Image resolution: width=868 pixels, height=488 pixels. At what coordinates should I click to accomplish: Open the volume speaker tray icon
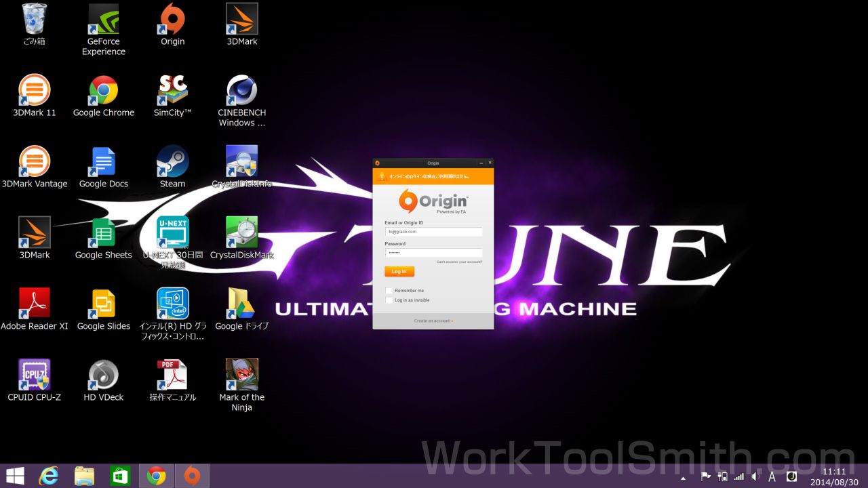tap(755, 476)
